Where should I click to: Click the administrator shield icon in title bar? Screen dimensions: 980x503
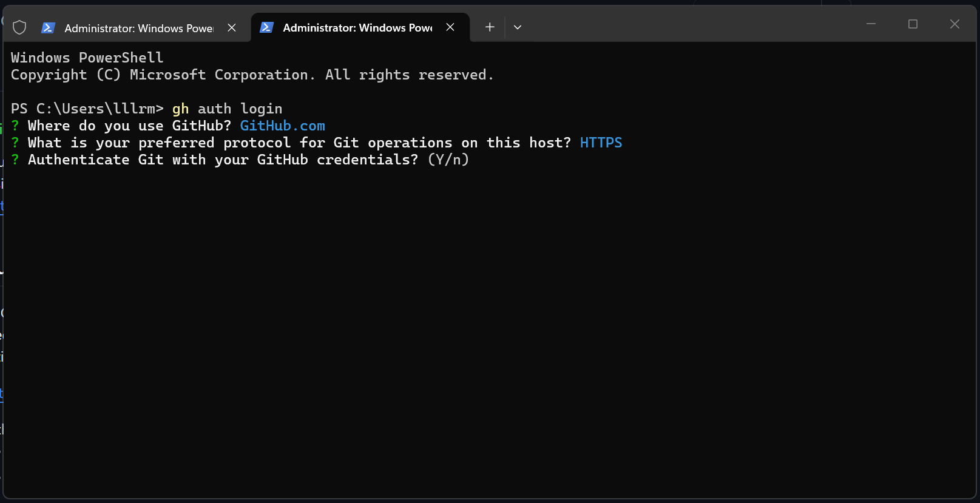click(x=19, y=27)
